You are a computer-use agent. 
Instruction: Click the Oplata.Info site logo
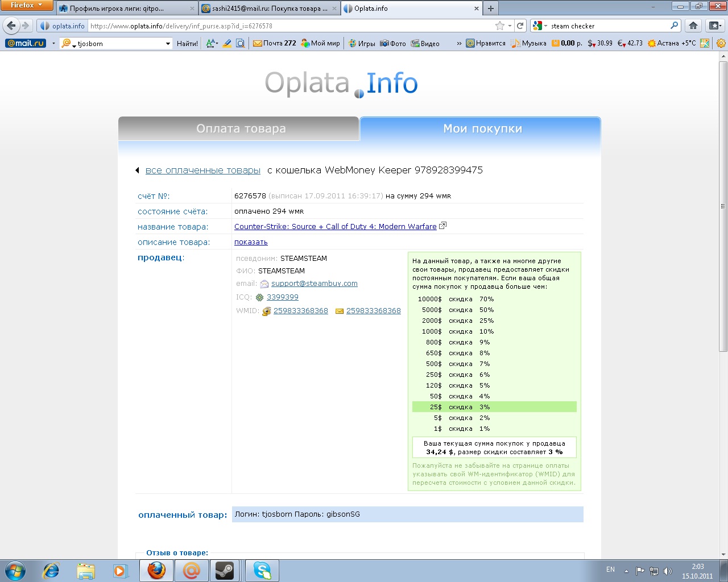pyautogui.click(x=341, y=84)
